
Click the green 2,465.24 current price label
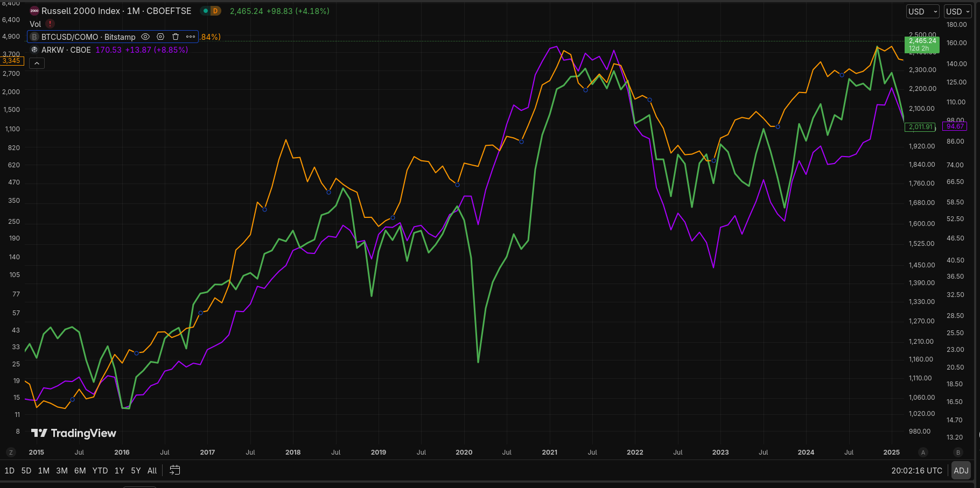click(923, 44)
